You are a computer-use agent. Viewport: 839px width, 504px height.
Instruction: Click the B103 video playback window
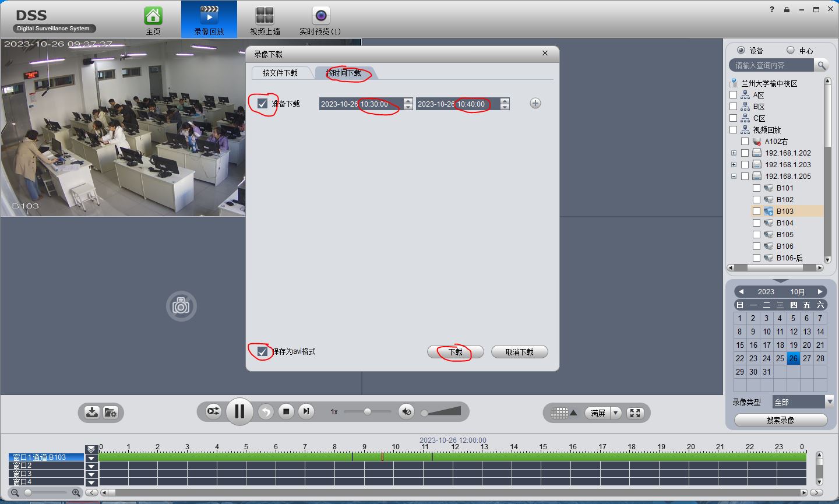click(x=123, y=128)
